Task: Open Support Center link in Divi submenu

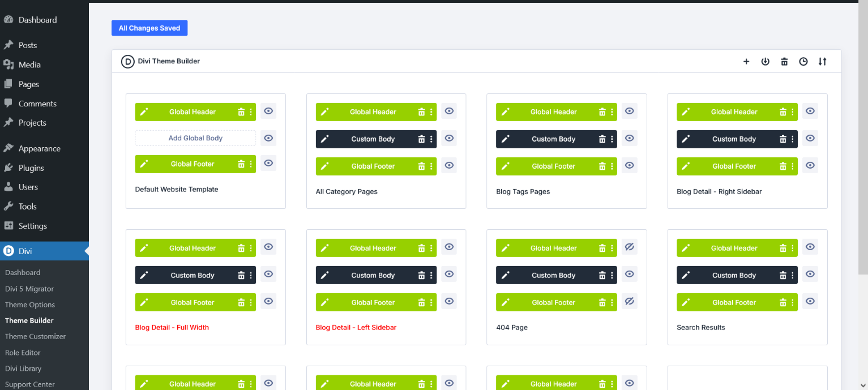Action: coord(30,384)
